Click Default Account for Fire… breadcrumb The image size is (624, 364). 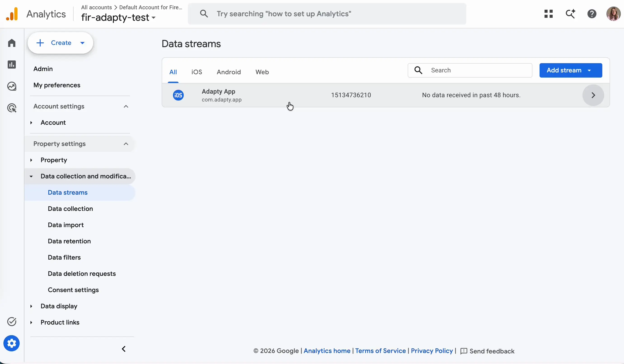[x=151, y=7]
